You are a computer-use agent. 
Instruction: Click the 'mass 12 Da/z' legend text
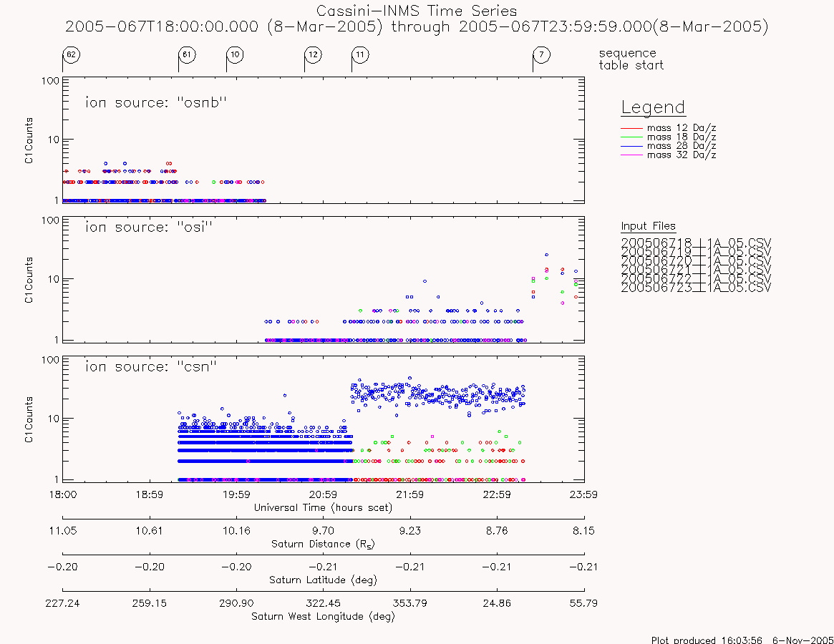click(682, 128)
